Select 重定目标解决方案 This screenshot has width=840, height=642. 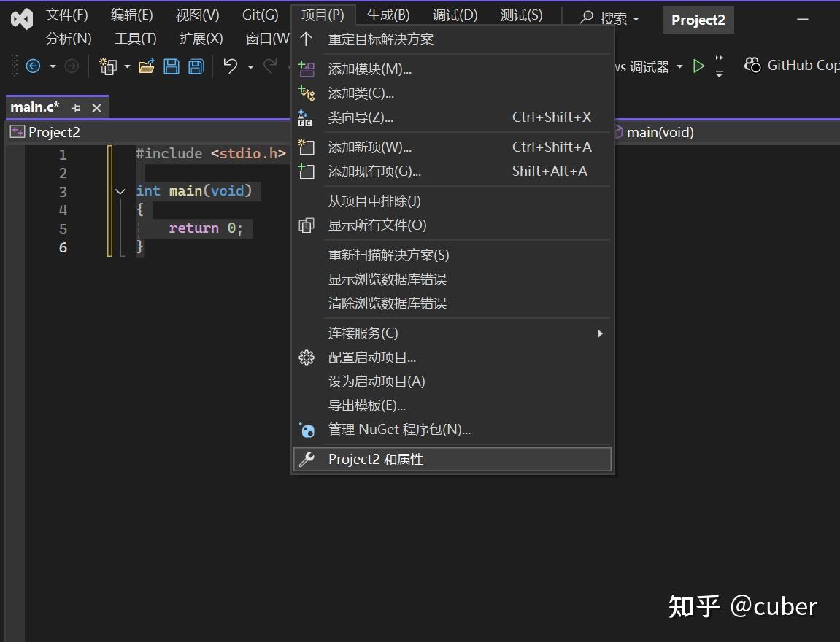[452, 39]
